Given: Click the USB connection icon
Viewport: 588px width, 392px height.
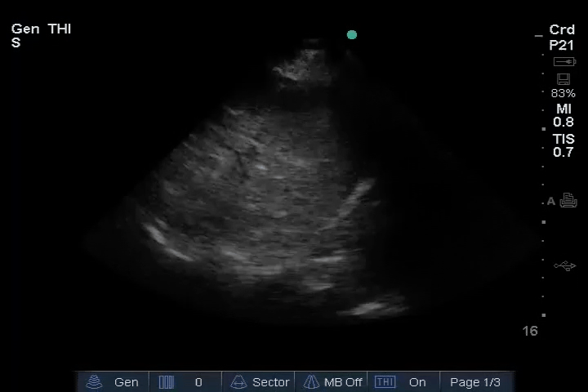Looking at the screenshot, I should click(564, 266).
